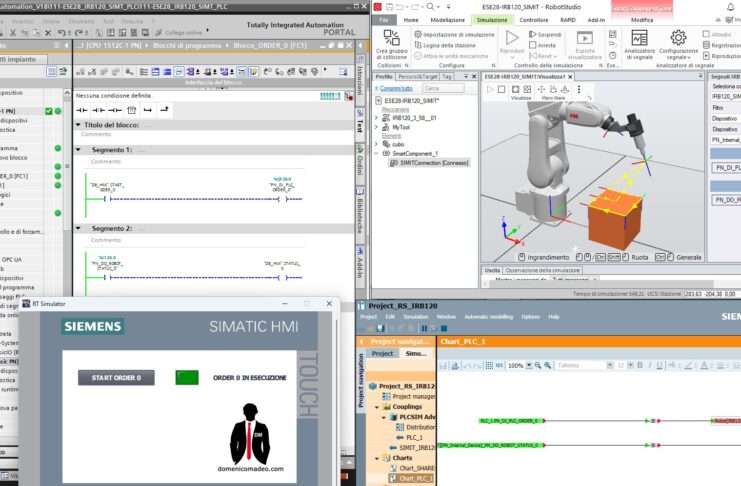Open the Reset dropdown in RobotStudio

[543, 56]
